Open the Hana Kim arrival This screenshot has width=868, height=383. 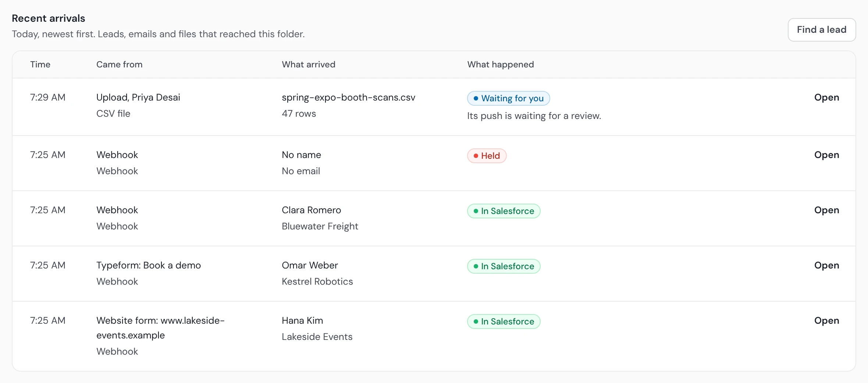pos(826,321)
